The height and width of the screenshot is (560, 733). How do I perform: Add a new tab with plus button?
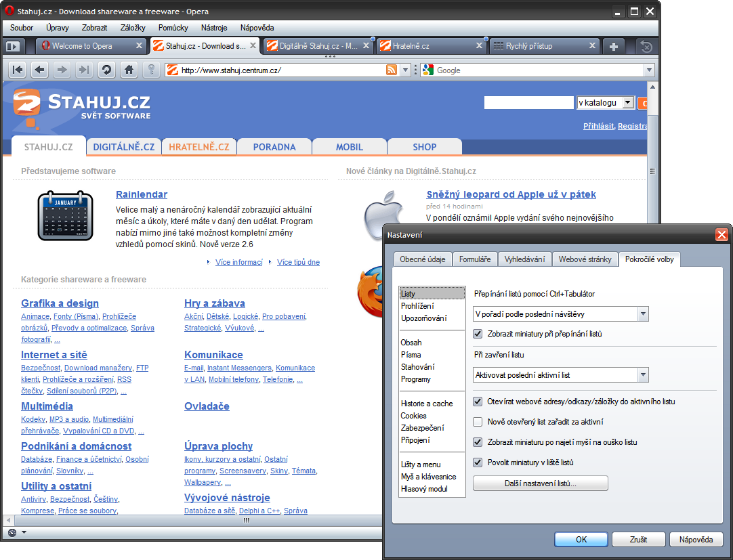tap(614, 46)
